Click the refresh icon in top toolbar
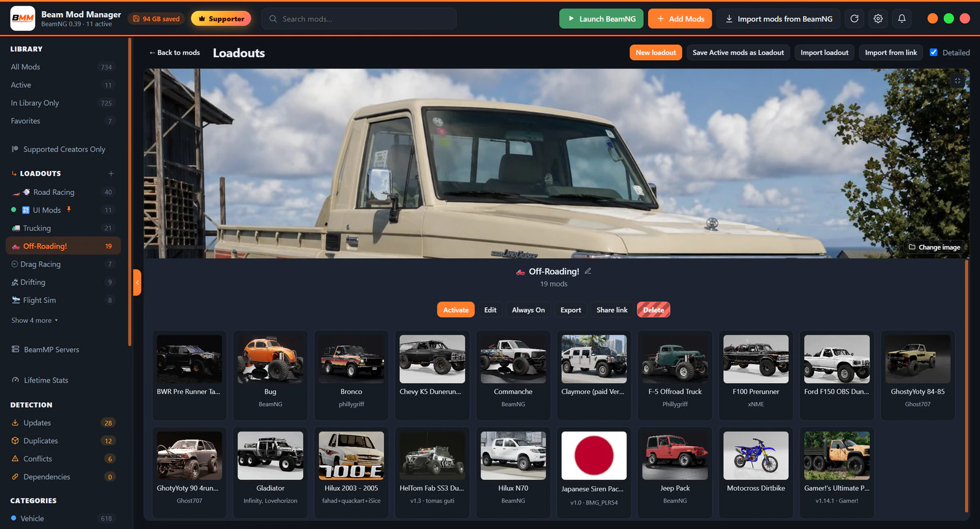 pos(854,19)
